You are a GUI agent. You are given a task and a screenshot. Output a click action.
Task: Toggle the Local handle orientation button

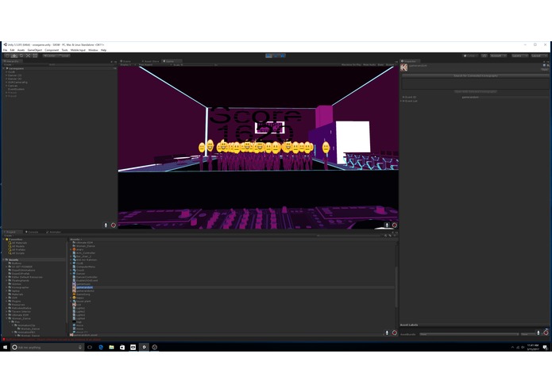click(64, 56)
